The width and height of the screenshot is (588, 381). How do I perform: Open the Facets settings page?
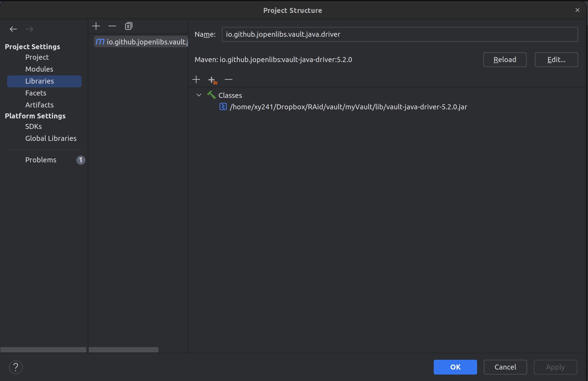36,93
